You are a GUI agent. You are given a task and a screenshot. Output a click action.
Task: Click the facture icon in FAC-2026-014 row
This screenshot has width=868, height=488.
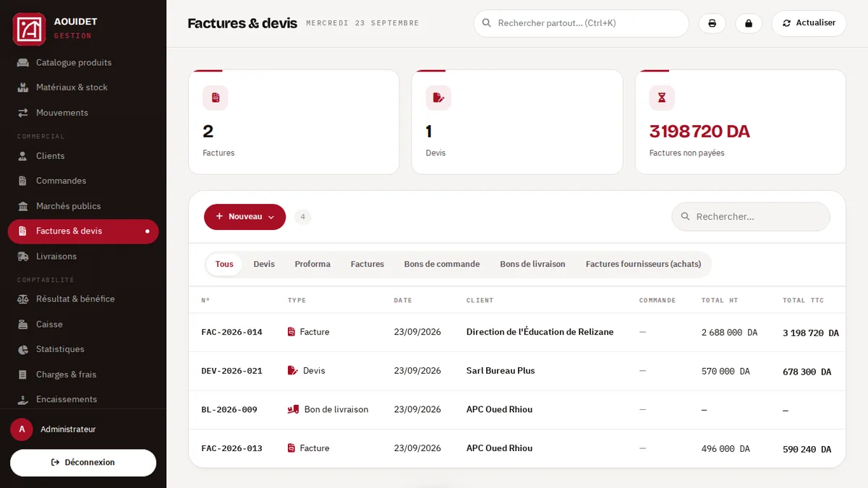(x=292, y=332)
